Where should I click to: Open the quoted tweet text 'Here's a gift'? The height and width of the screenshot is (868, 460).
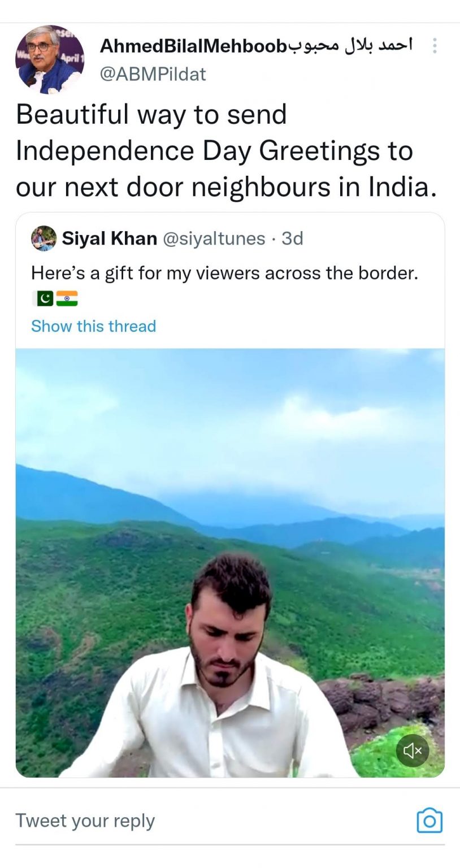pyautogui.click(x=224, y=273)
